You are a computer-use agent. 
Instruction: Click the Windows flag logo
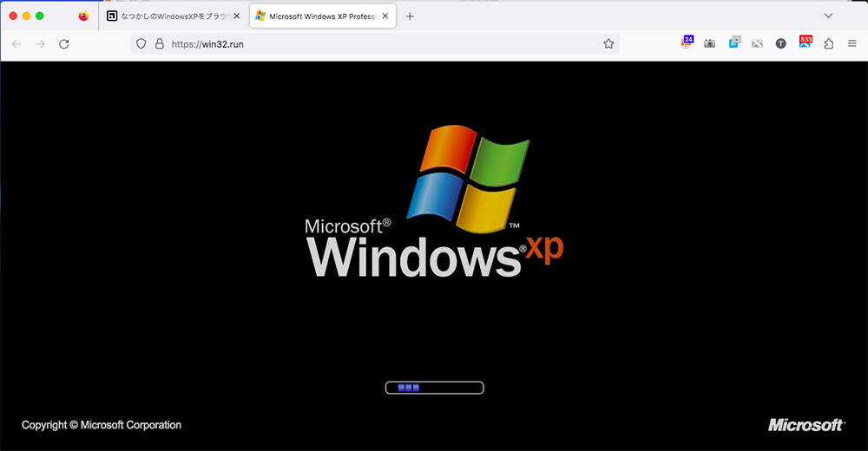tap(469, 178)
